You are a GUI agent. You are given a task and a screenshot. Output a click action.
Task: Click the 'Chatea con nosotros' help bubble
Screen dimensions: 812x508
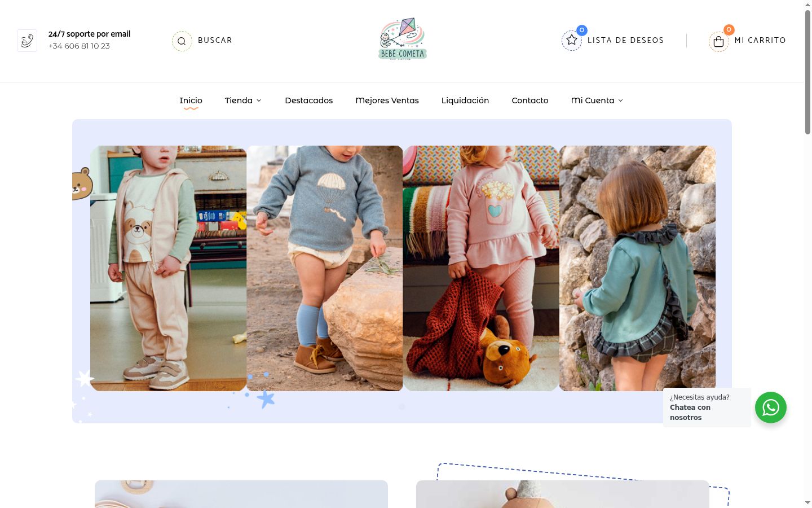[x=707, y=408]
